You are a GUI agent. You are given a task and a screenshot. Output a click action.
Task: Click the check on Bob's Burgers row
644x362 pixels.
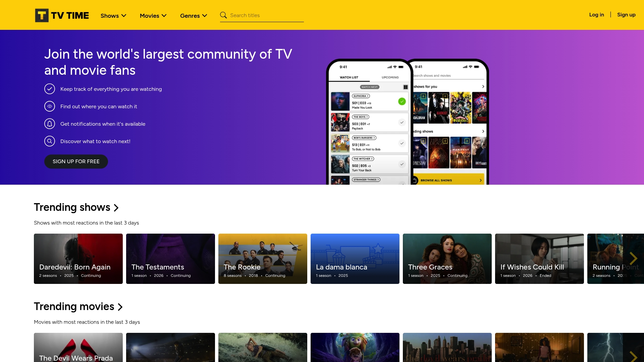point(402,143)
